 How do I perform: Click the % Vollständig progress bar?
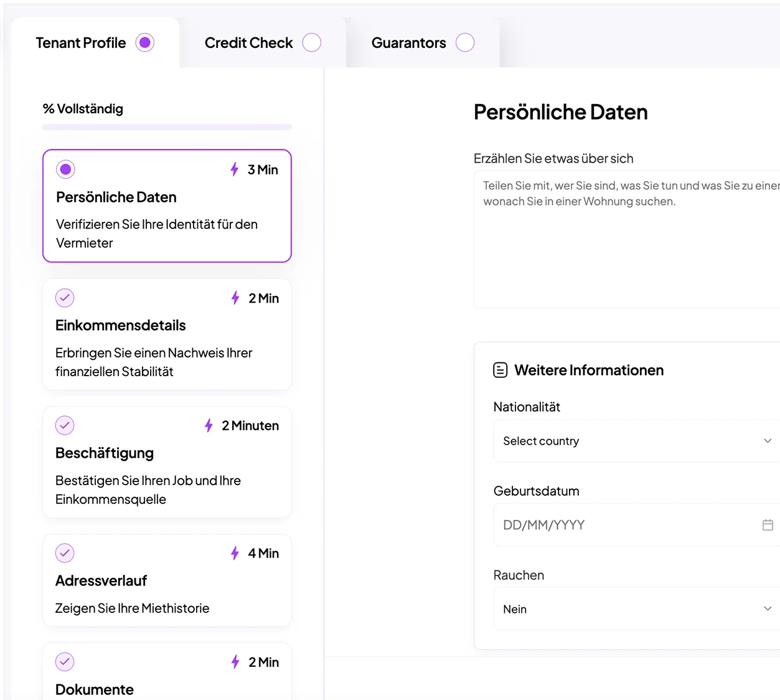tap(167, 127)
